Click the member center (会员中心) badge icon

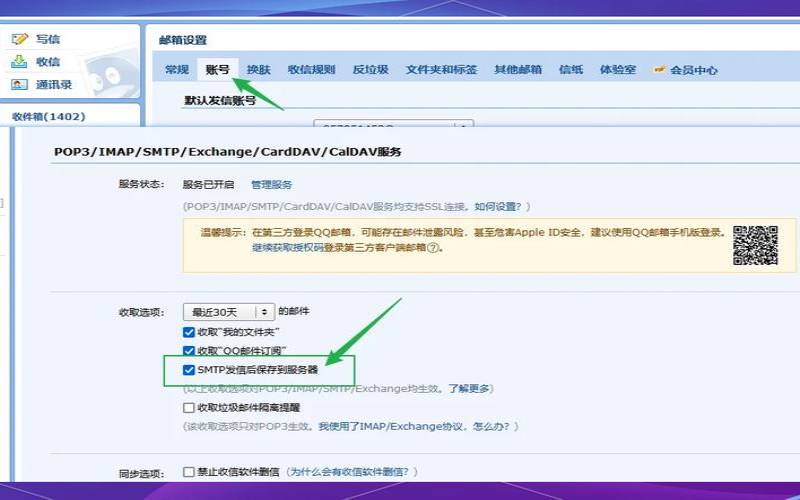[660, 69]
